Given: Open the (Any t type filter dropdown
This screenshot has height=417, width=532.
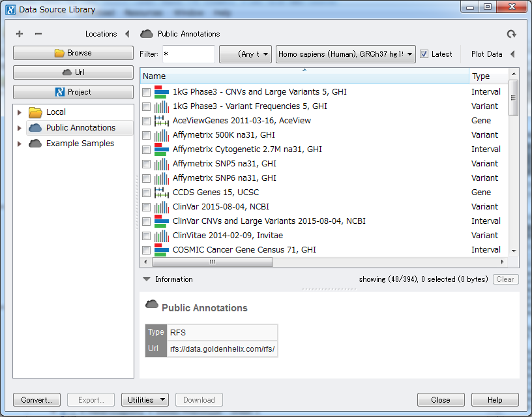Looking at the screenshot, I should 245,54.
